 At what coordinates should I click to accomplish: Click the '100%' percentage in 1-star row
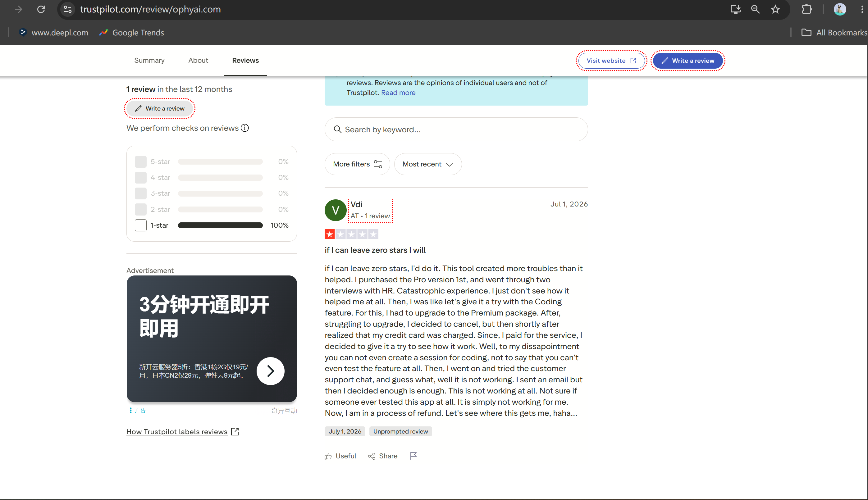(279, 225)
